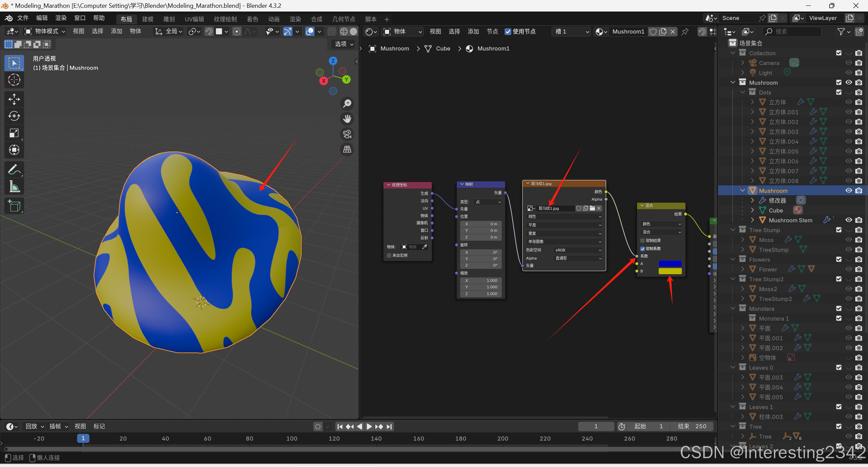This screenshot has width=868, height=467.
Task: Toggle camera view icon in viewport
Action: pyautogui.click(x=347, y=134)
